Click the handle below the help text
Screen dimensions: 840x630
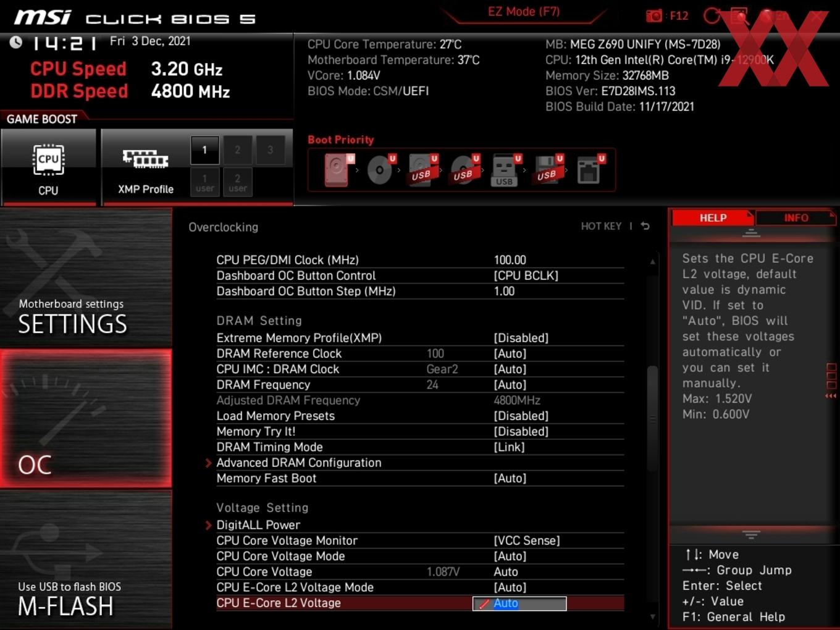click(751, 534)
